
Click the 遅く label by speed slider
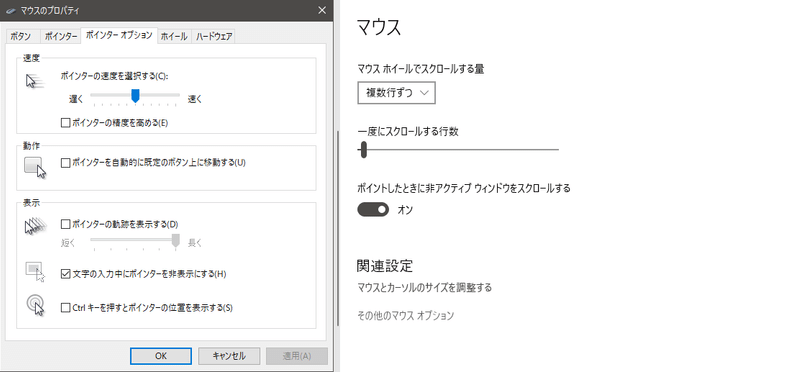(x=76, y=100)
